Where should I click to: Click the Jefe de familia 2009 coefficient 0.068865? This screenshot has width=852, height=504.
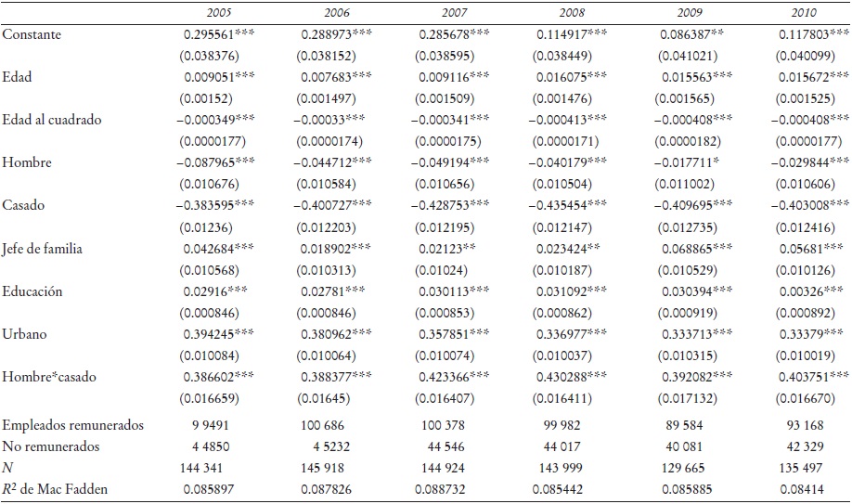(695, 248)
